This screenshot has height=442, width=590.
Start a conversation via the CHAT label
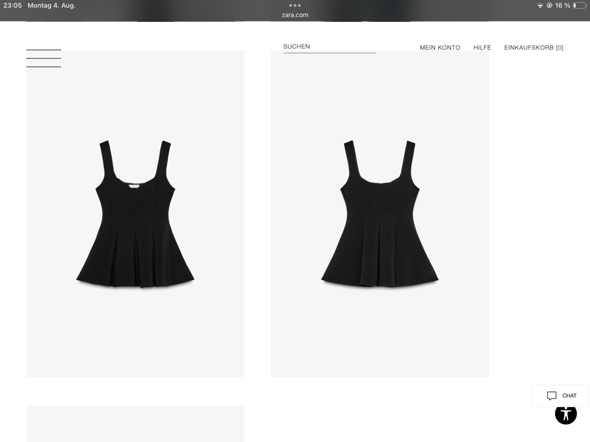click(x=569, y=396)
